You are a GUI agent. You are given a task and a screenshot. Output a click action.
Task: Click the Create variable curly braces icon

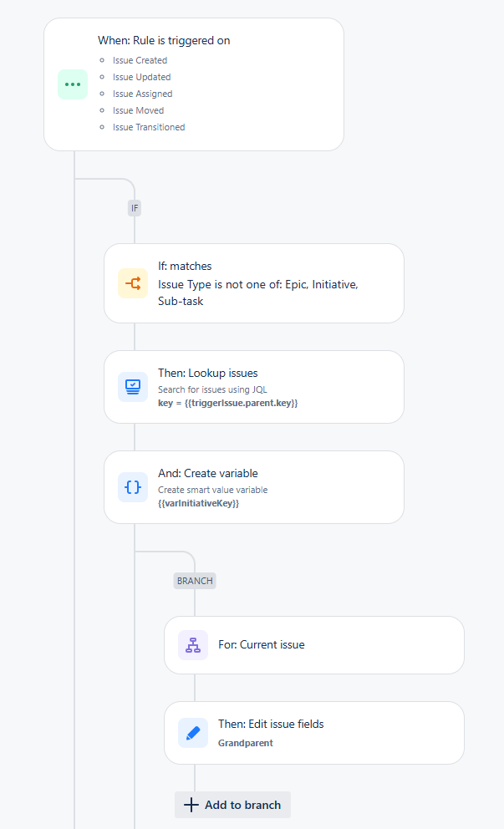(x=132, y=487)
